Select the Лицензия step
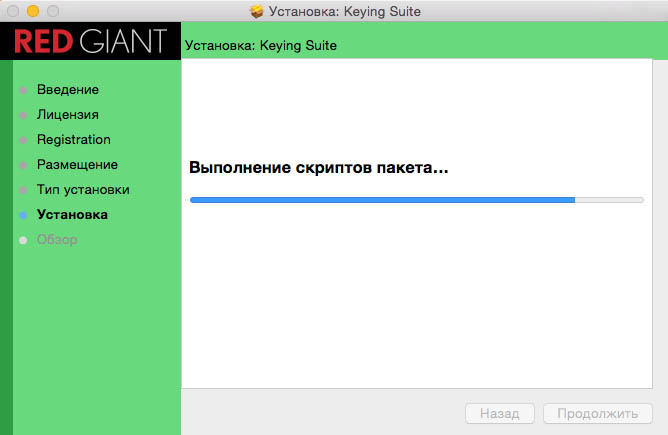Screen dimensions: 668x435 coord(68,115)
